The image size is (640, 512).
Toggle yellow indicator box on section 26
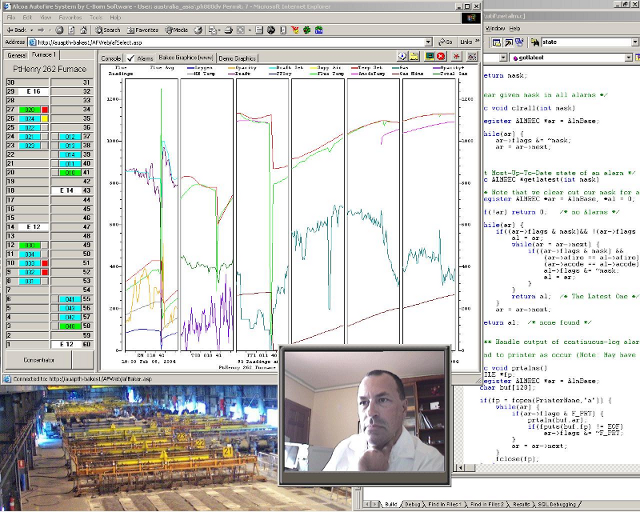[x=45, y=118]
